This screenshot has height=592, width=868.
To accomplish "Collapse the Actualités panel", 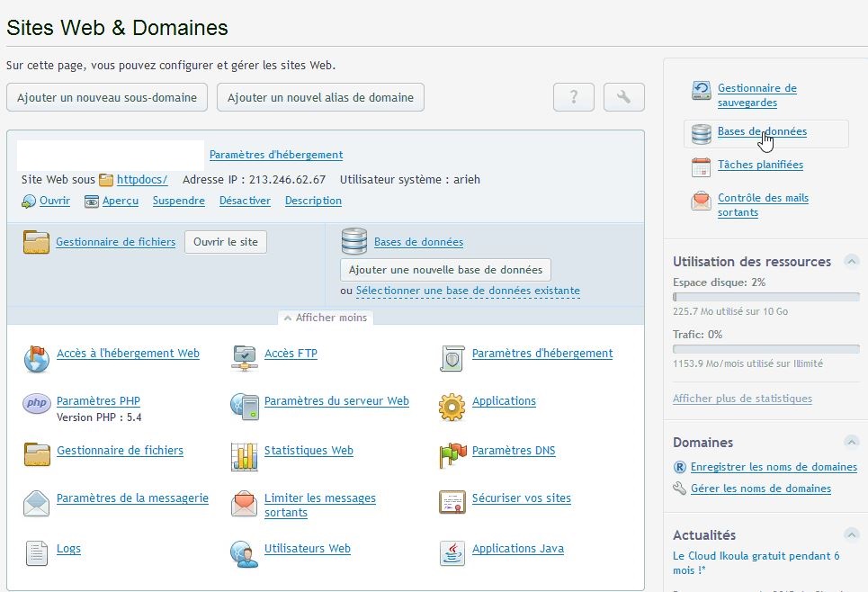I will coord(851,535).
